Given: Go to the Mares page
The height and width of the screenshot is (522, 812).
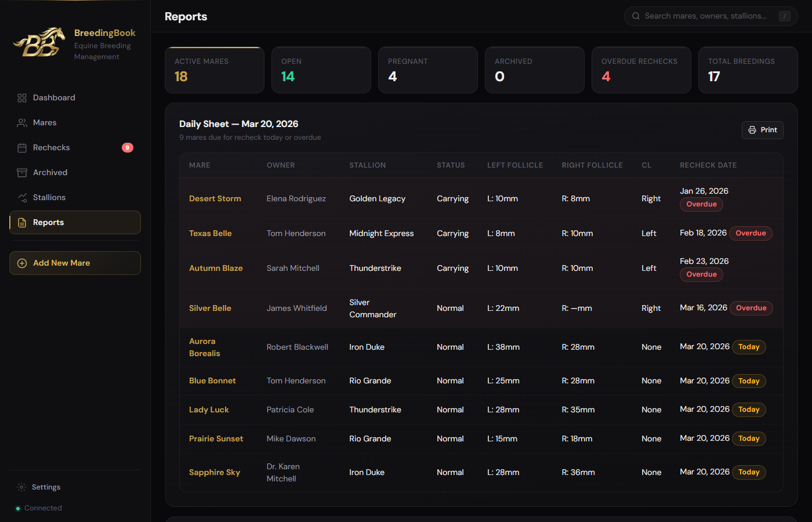Looking at the screenshot, I should (x=75, y=123).
